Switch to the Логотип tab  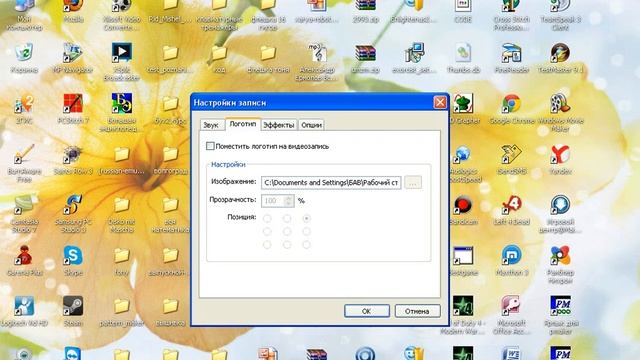(242, 124)
